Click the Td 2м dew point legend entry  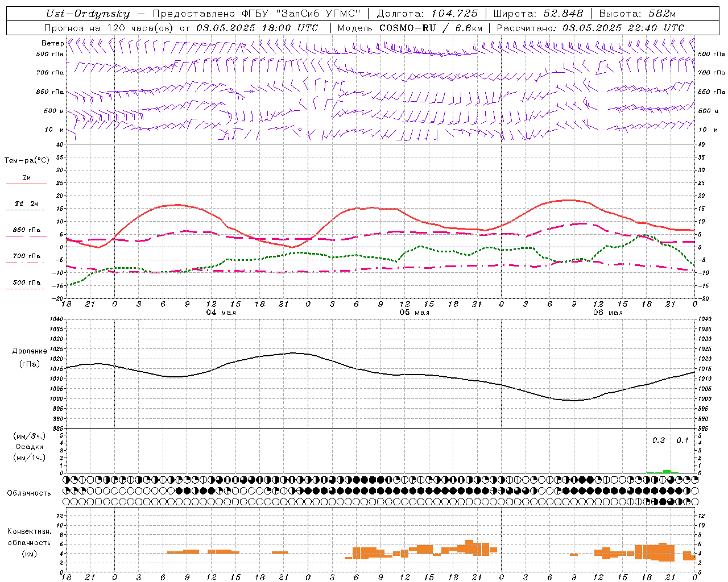[x=27, y=203]
